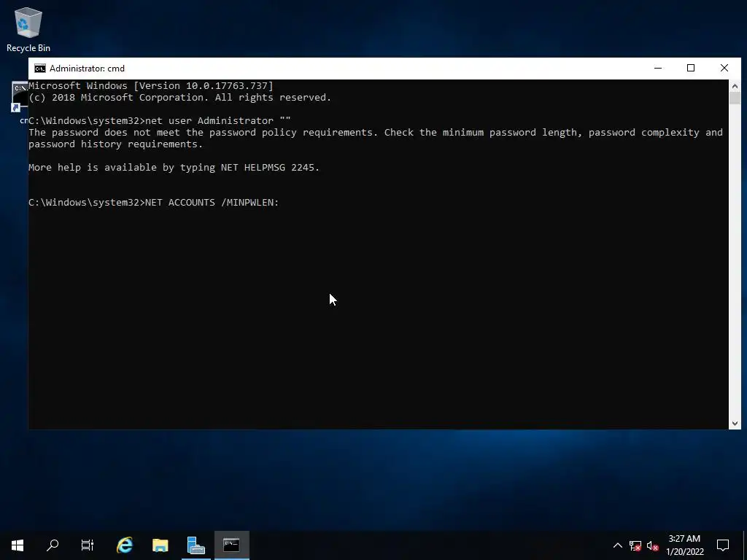Click the text 'NET ACCOUNTS /MINPWLEN:'
The height and width of the screenshot is (560, 747).
(212, 203)
